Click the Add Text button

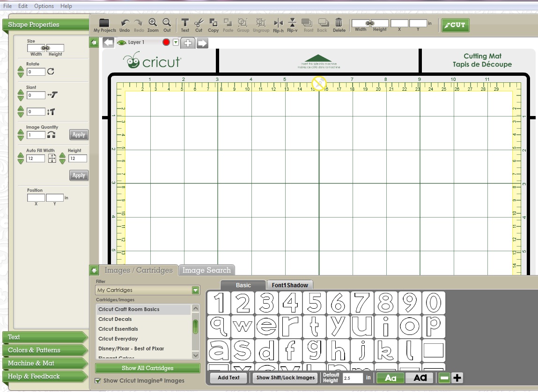coord(228,377)
